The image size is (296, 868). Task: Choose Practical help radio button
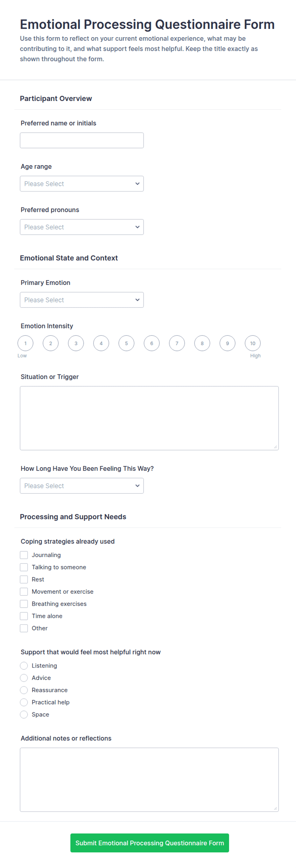24,702
